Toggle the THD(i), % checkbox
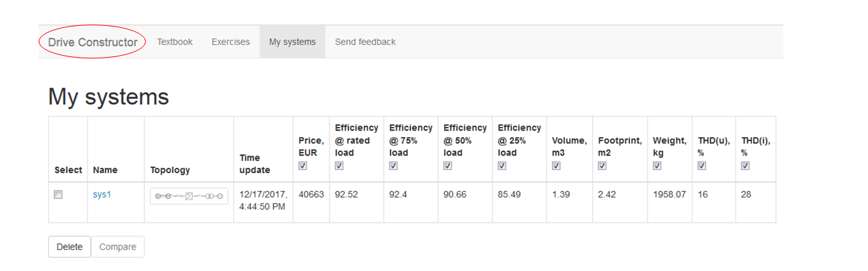 [745, 165]
